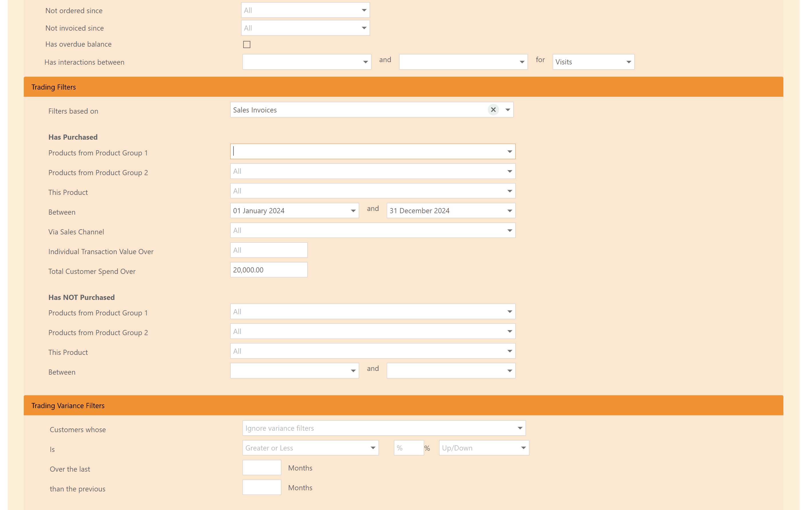Click the Total Customer Spend Over 20,000.00 field
Viewport: 812px width, 510px height.
point(269,270)
